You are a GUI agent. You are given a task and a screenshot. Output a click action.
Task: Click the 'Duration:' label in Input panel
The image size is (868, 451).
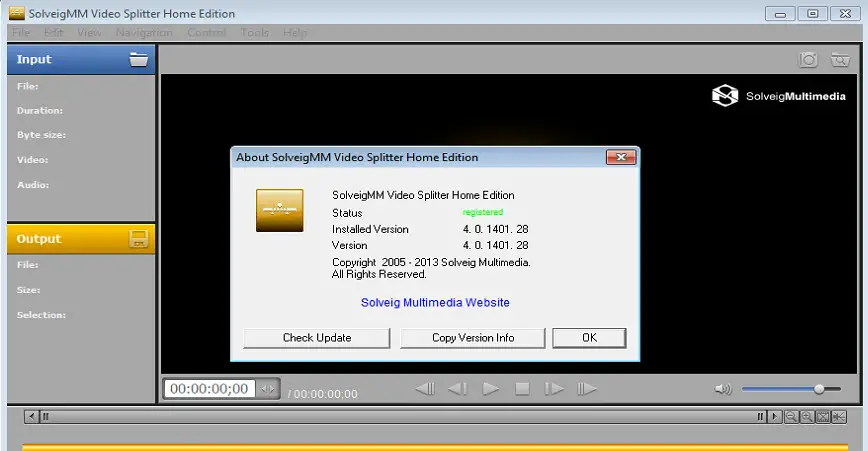[40, 111]
